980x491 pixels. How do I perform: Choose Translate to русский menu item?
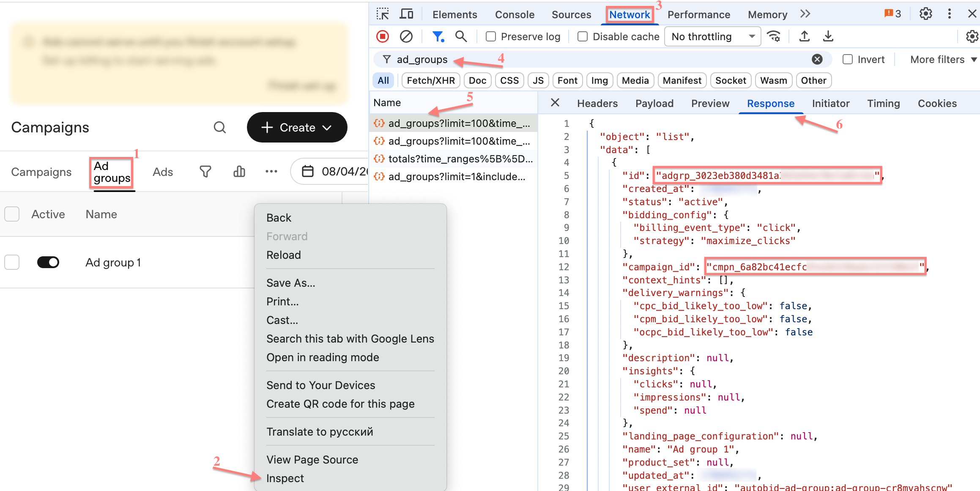[350, 431]
